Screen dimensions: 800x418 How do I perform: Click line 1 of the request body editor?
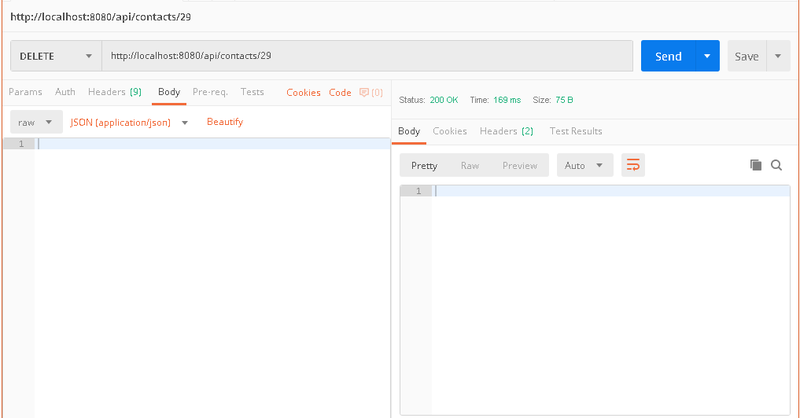212,144
